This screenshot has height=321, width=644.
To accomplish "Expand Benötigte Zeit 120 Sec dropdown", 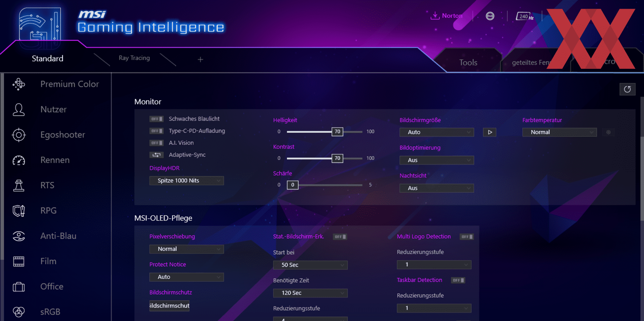I will [x=310, y=293].
